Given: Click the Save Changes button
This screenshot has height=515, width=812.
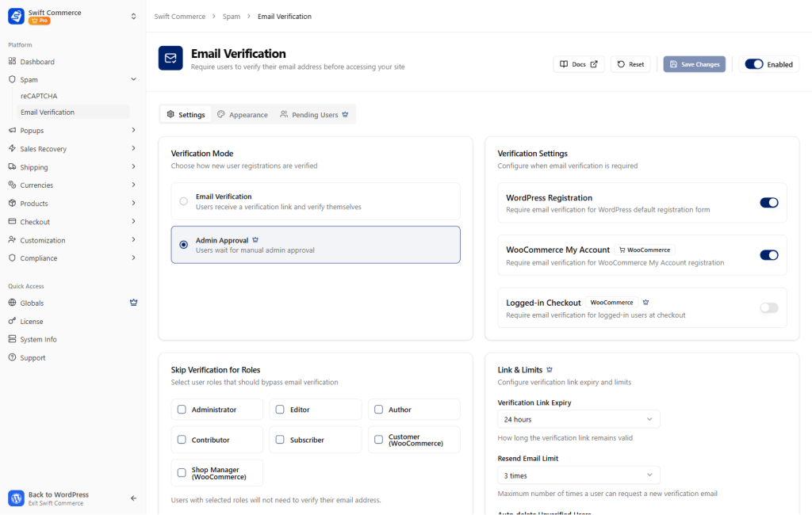Looking at the screenshot, I should click(695, 64).
